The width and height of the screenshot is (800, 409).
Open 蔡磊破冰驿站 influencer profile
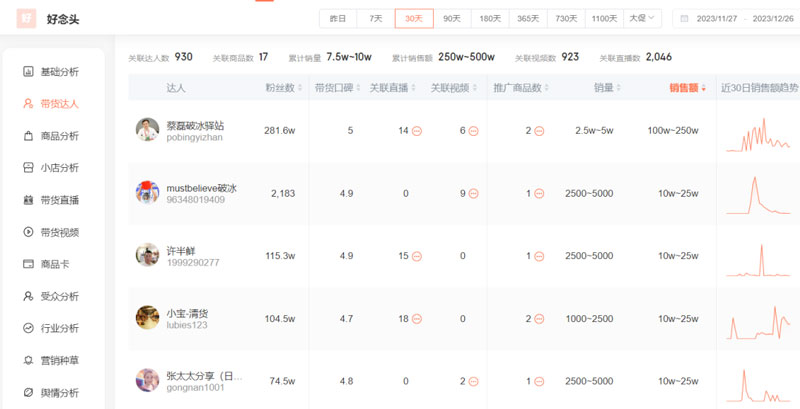[x=195, y=126]
